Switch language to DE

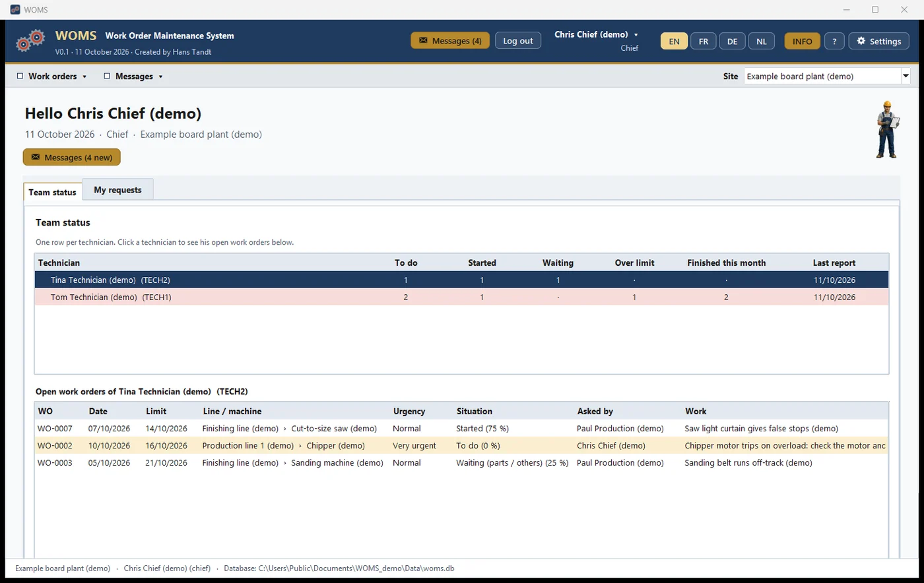click(x=733, y=41)
